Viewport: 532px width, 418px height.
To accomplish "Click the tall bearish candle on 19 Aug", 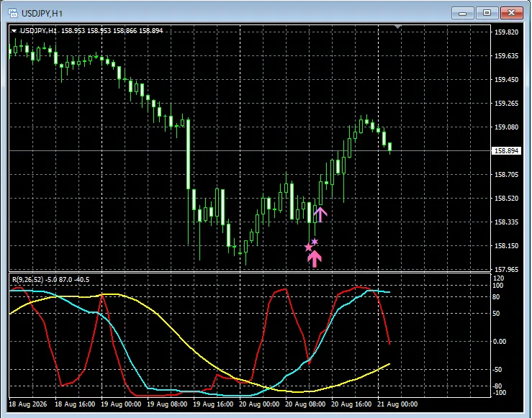I will click(188, 154).
